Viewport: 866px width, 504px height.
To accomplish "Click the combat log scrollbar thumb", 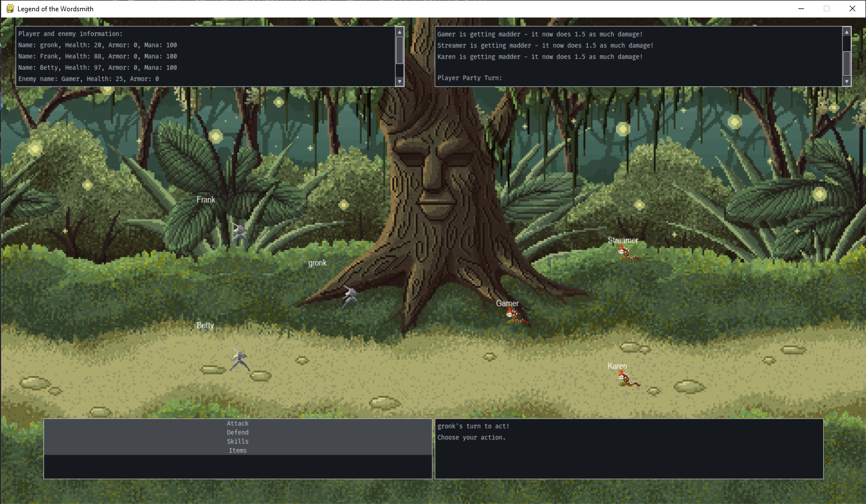I will pos(846,63).
